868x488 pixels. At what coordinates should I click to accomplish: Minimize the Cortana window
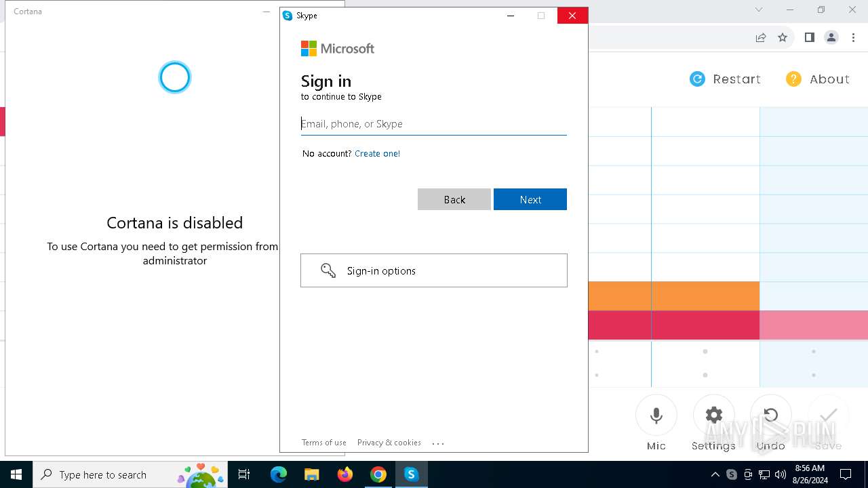pos(266,12)
